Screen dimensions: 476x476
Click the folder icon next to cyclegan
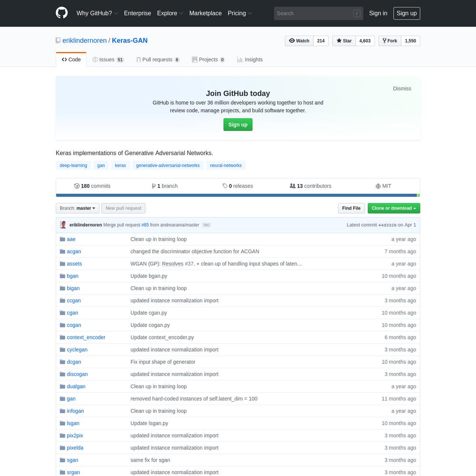coord(62,350)
